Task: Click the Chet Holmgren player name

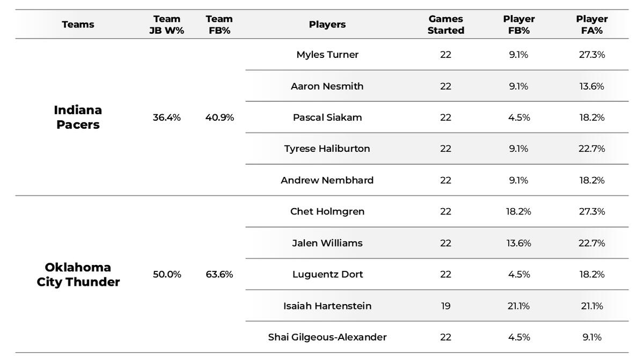Action: [x=327, y=211]
